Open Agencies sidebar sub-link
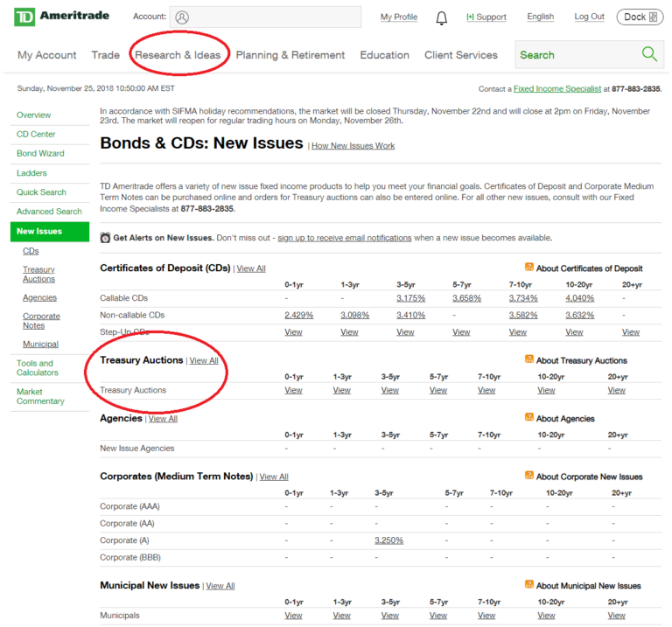This screenshot has width=672, height=627. [x=40, y=297]
